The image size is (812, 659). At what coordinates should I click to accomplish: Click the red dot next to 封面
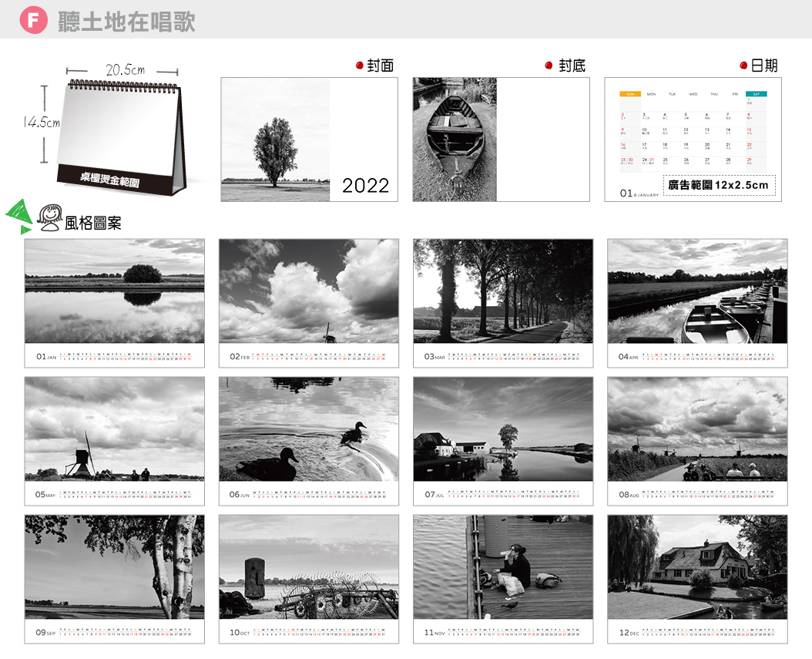[360, 66]
